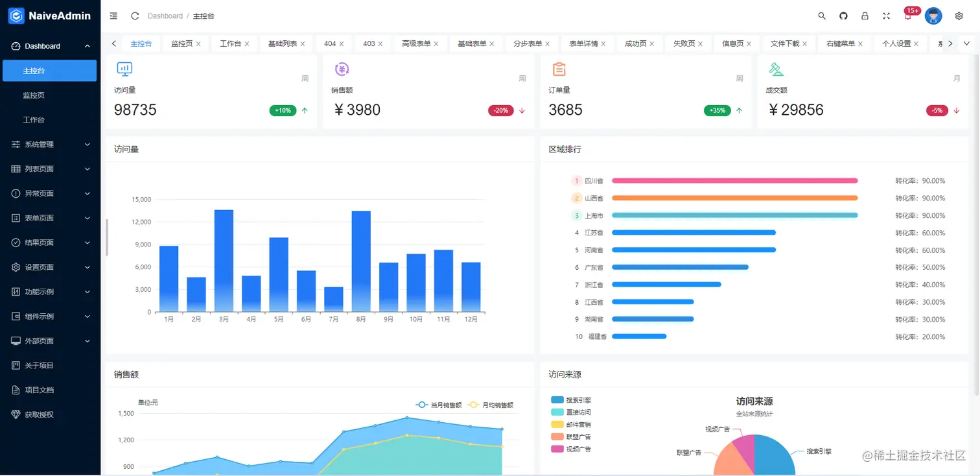Expand the 设置页面 sidebar menu
Viewport: 980px width, 476px height.
tap(50, 267)
